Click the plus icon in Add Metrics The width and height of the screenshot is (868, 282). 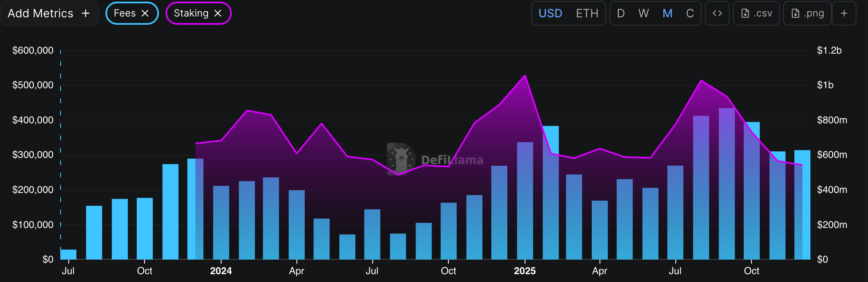pos(86,13)
